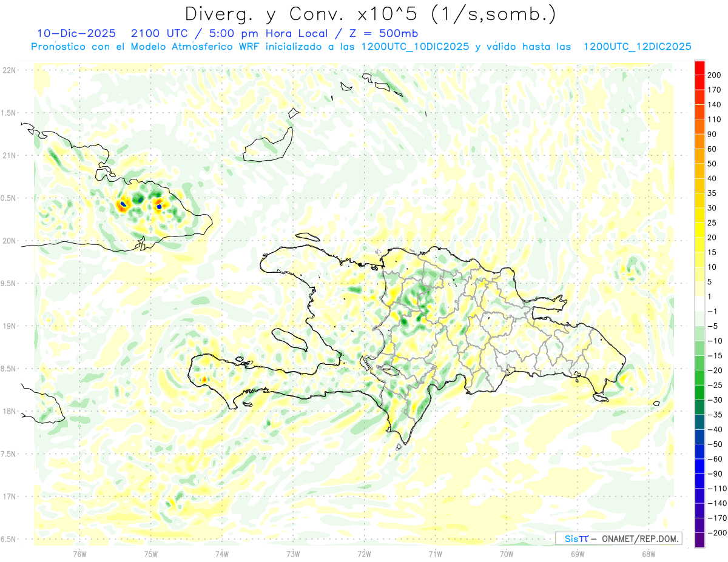Click the longitude label '73W'
This screenshot has width=728, height=562.
[293, 554]
